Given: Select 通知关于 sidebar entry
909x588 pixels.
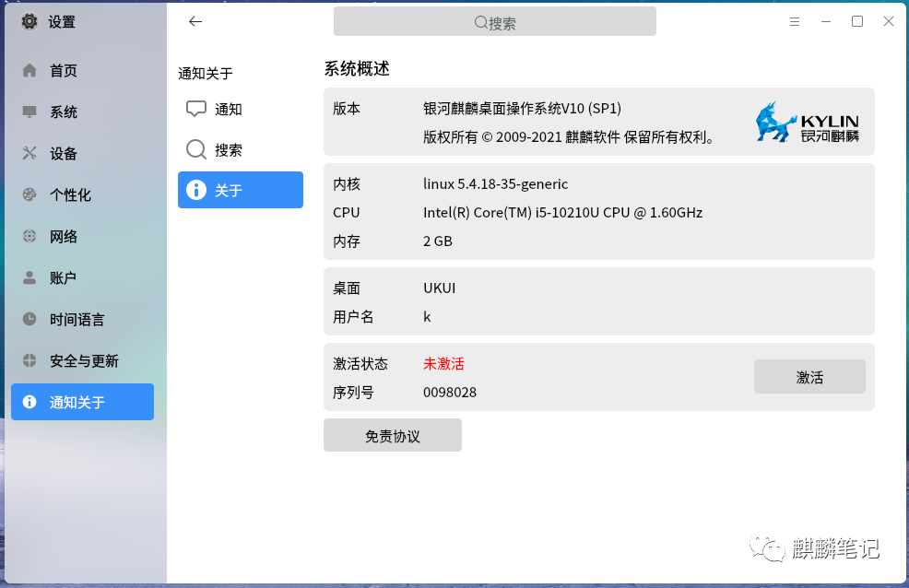Looking at the screenshot, I should 82,402.
